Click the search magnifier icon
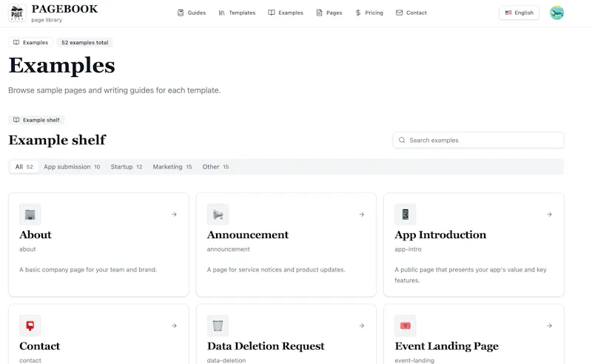This screenshot has height=364, width=592. (x=402, y=140)
